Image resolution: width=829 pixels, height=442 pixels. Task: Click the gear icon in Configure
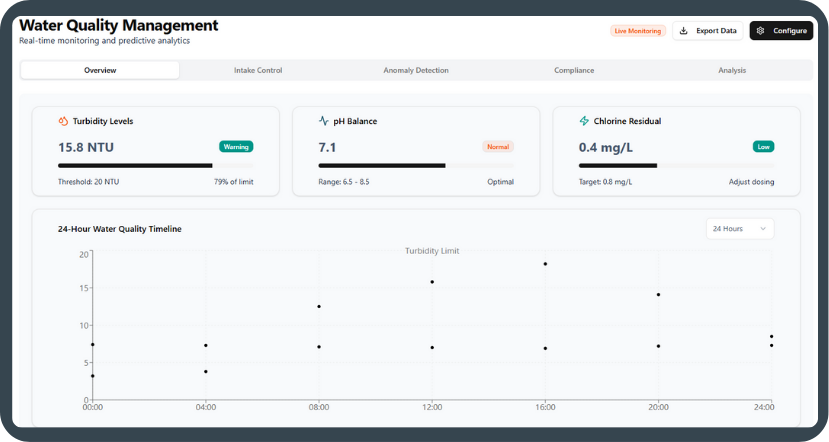click(x=760, y=31)
